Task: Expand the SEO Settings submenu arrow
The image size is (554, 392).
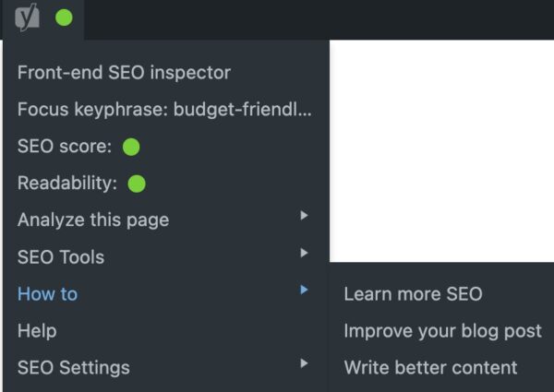Action: pyautogui.click(x=304, y=363)
